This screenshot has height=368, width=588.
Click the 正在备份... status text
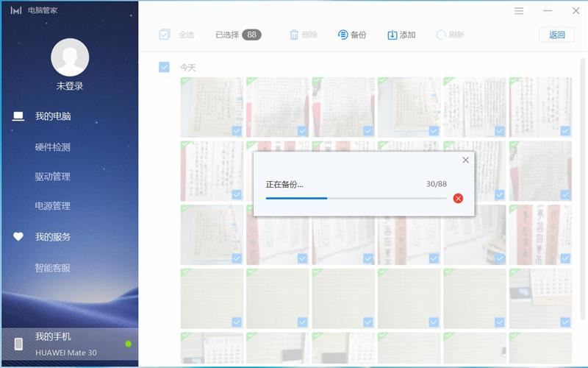[x=284, y=185]
